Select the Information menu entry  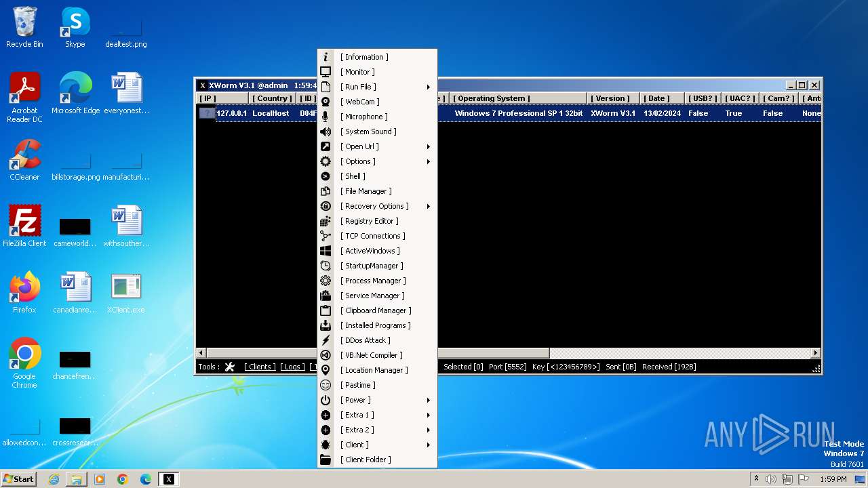pos(377,57)
